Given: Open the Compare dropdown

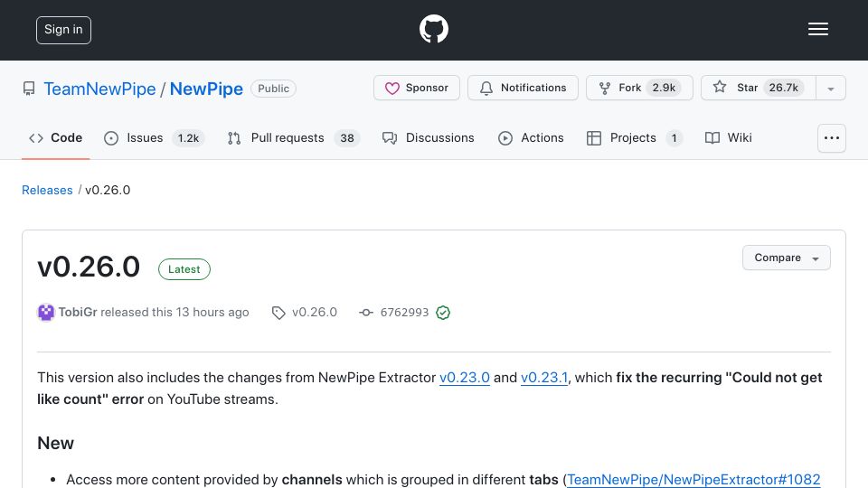Looking at the screenshot, I should 786,258.
